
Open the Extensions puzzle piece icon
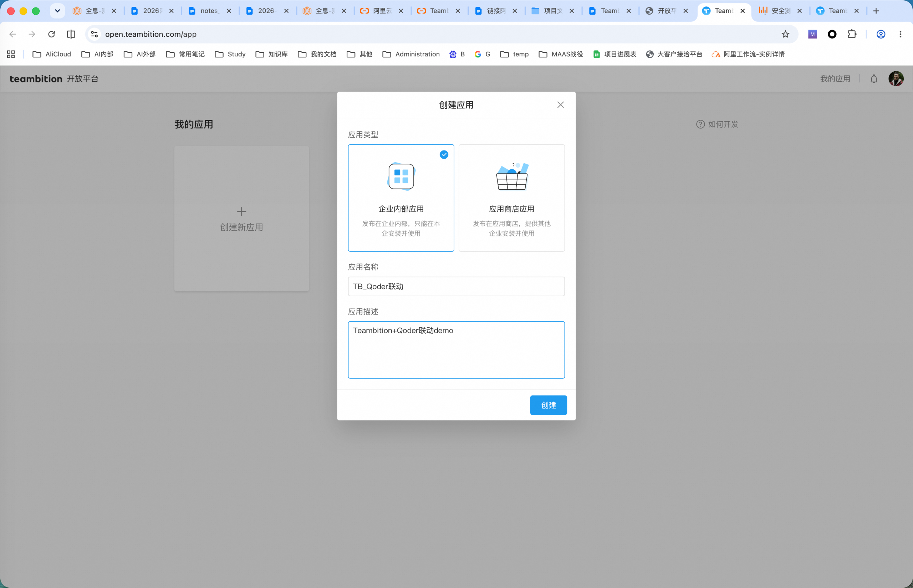(x=852, y=34)
